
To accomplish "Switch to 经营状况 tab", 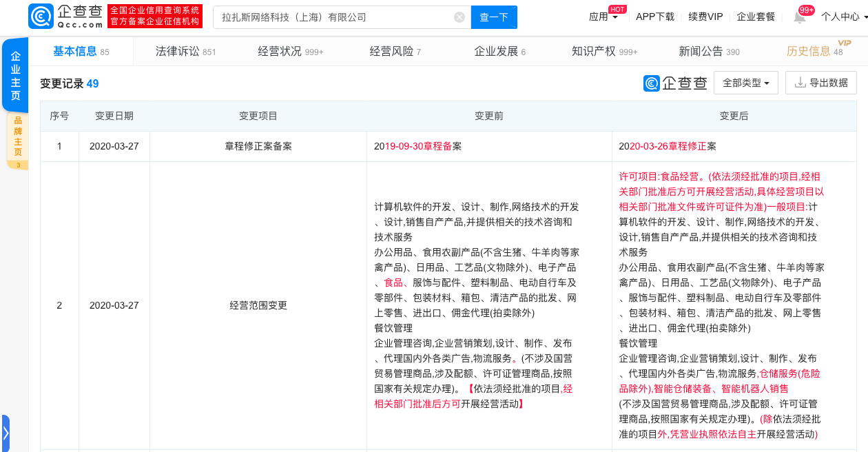I will [291, 51].
